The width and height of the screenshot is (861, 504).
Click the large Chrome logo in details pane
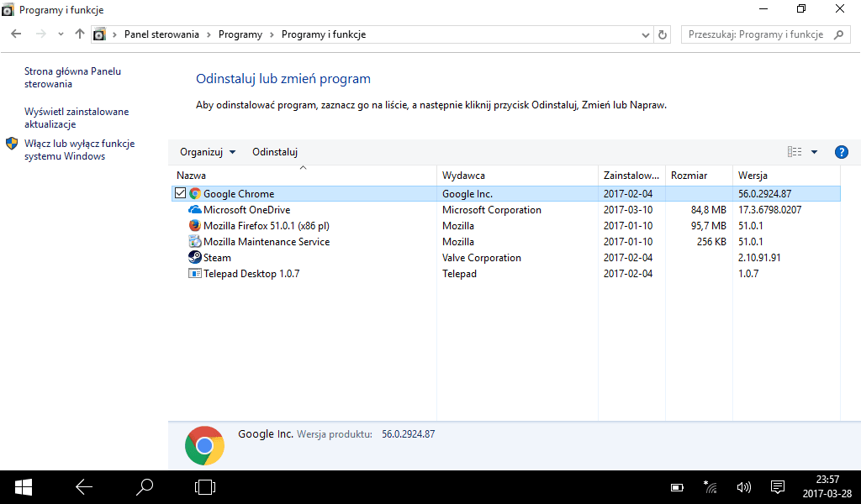[205, 446]
